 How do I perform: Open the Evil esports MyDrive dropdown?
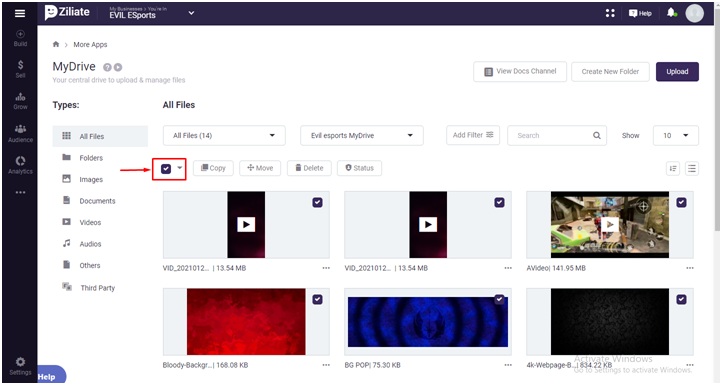pos(361,135)
